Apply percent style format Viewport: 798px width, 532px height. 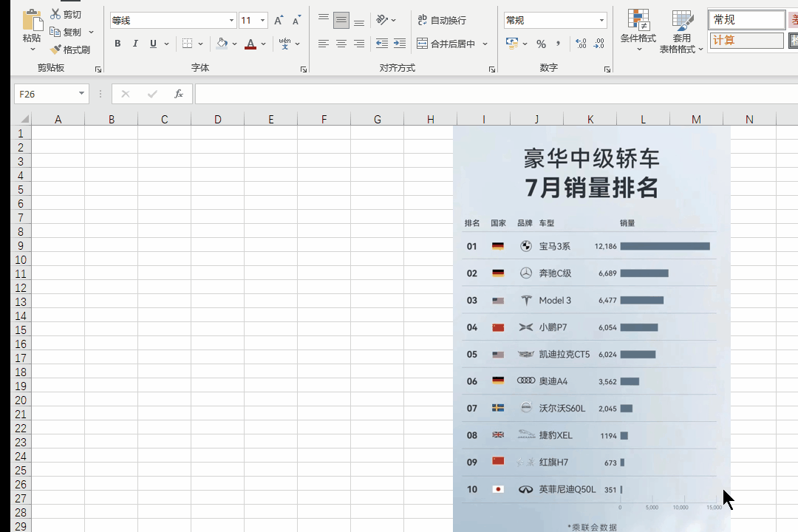pyautogui.click(x=541, y=44)
